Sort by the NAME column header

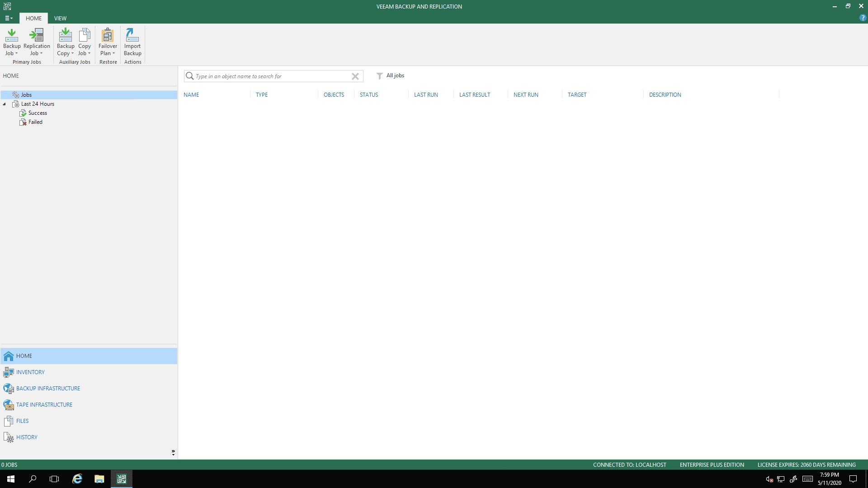click(x=191, y=95)
